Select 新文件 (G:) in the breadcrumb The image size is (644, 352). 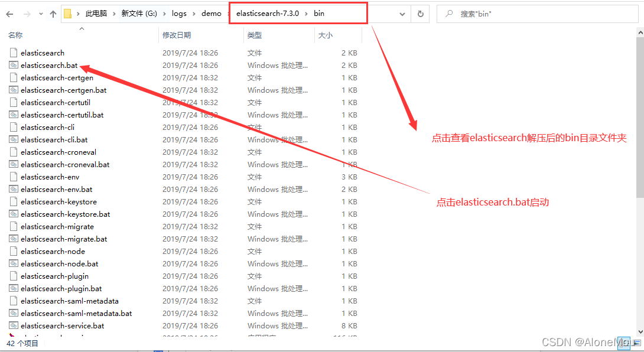pyautogui.click(x=139, y=14)
